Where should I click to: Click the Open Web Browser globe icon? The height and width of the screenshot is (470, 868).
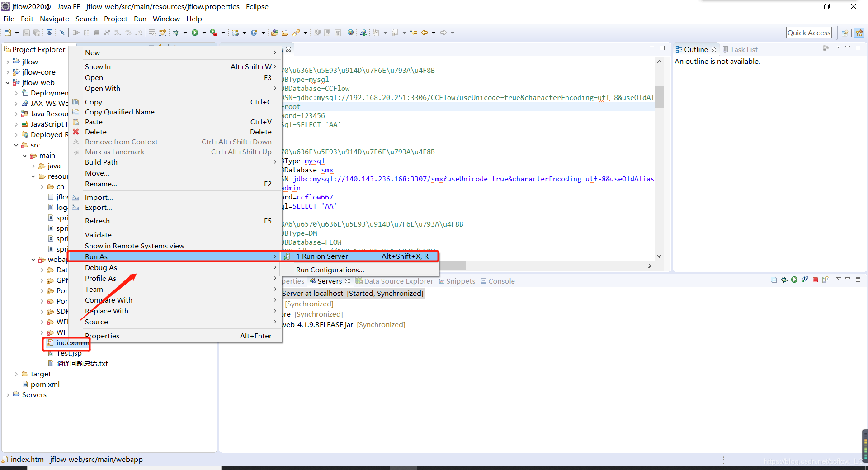coord(350,33)
